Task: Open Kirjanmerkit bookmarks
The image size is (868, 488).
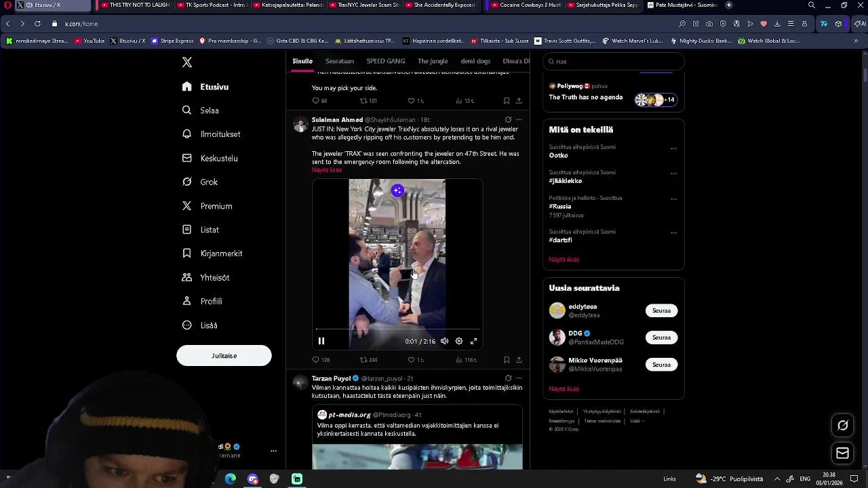Action: pyautogui.click(x=212, y=253)
